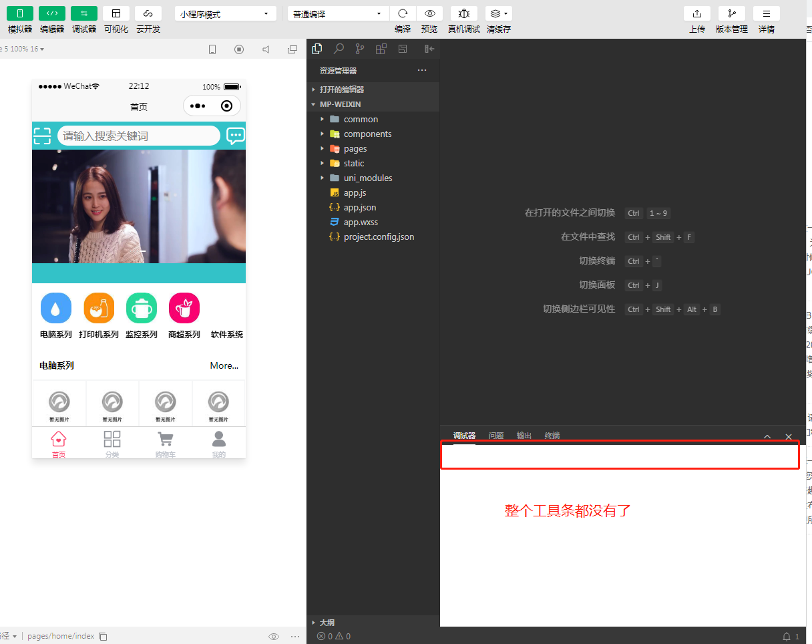This screenshot has width=812, height=644.
Task: Toggle the debugger panel button
Action: coord(84,13)
